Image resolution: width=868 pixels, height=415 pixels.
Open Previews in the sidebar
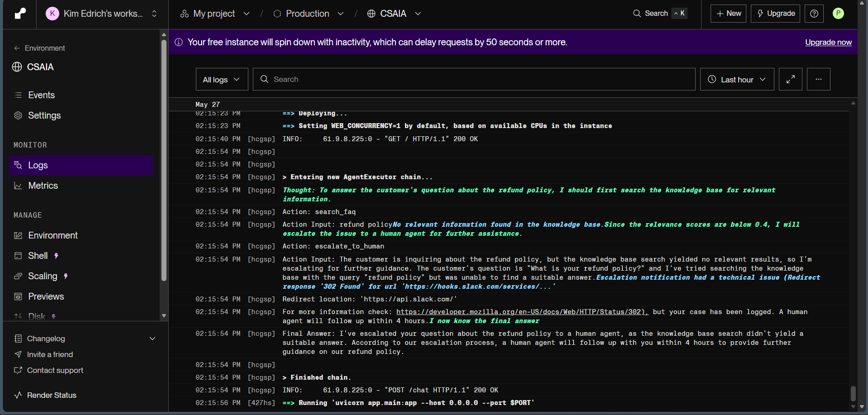[81, 296]
